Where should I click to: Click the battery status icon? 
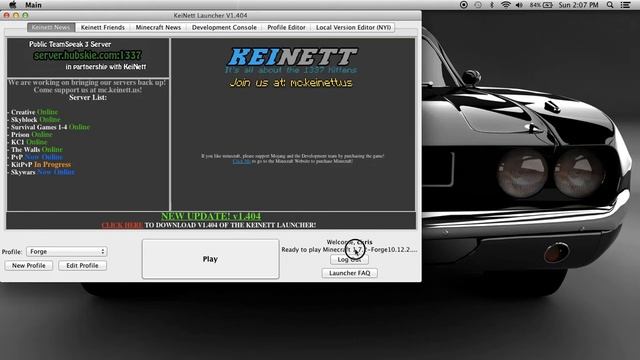point(541,5)
